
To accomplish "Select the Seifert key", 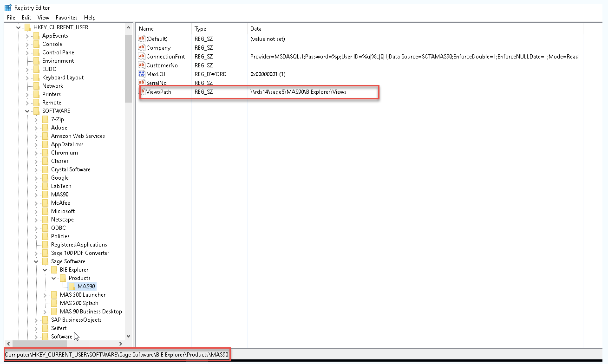I will (x=59, y=328).
